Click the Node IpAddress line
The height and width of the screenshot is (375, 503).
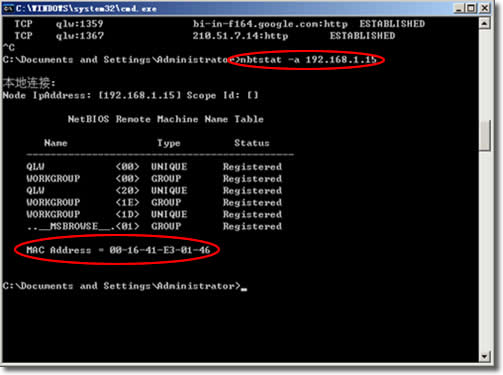pyautogui.click(x=130, y=95)
